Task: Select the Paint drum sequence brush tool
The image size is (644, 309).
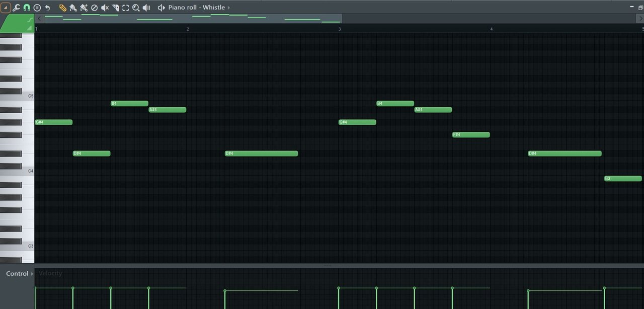Action: 84,8
